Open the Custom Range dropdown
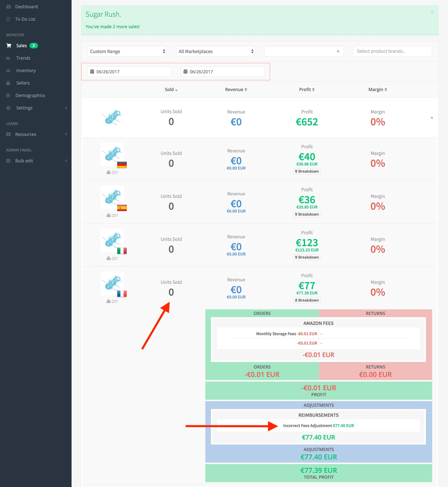The height and width of the screenshot is (487, 448). coord(127,51)
